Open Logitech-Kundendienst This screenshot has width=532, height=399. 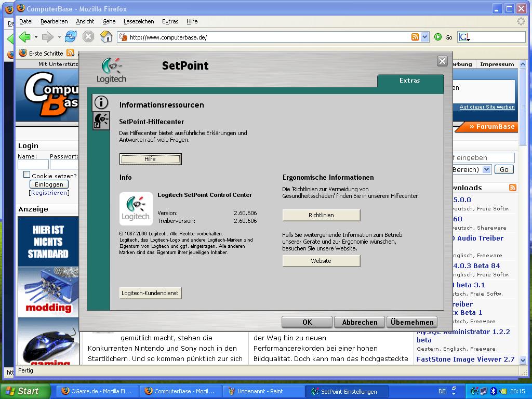coord(150,293)
